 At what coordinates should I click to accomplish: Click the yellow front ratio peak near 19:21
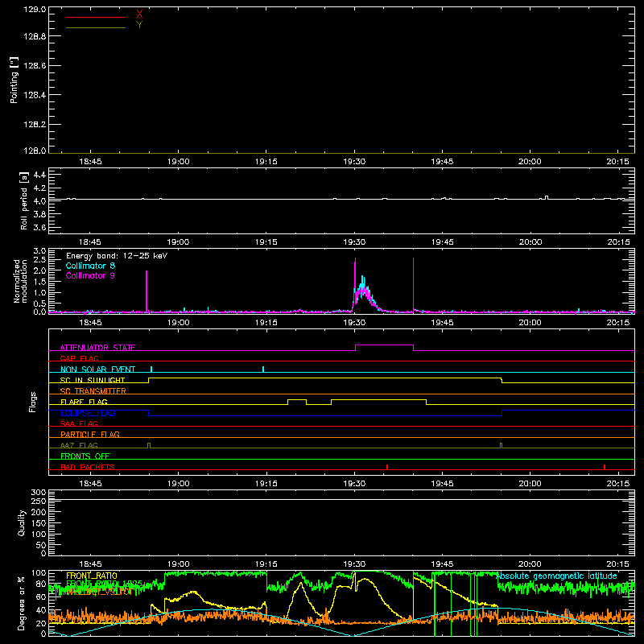click(301, 584)
